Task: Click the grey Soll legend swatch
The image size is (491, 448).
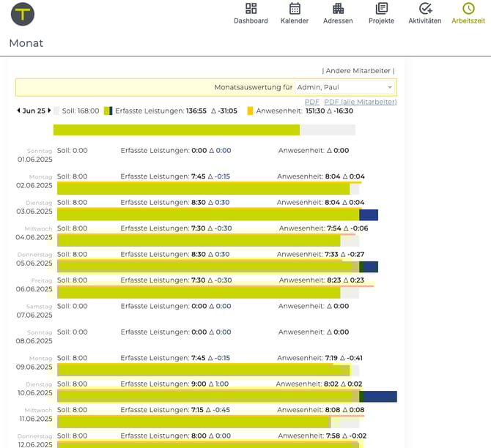Action: [56, 111]
